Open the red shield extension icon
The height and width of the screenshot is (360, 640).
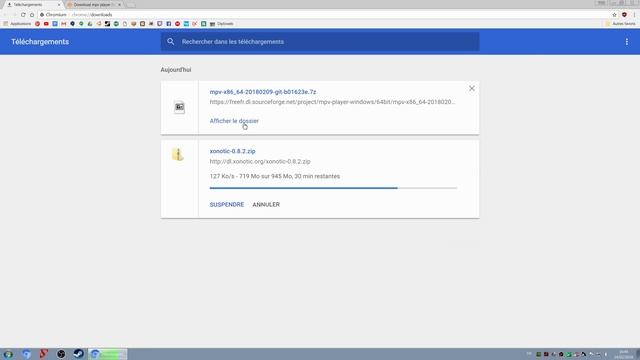(624, 15)
